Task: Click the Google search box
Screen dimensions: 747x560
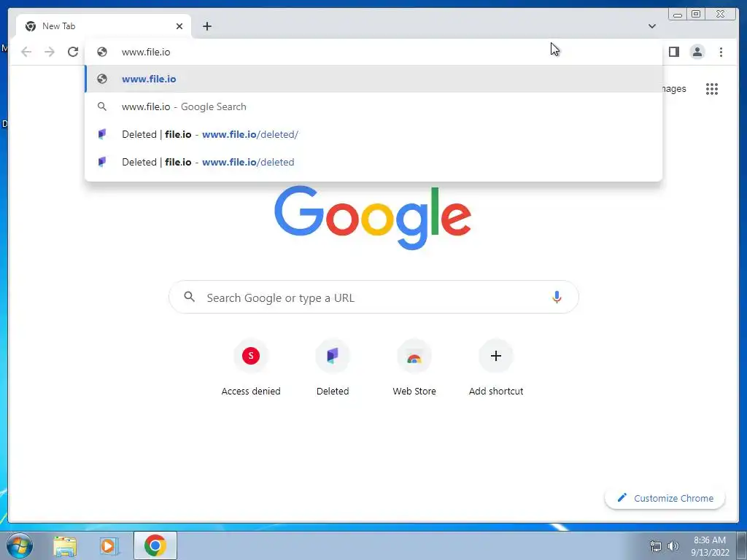Action: (x=373, y=297)
